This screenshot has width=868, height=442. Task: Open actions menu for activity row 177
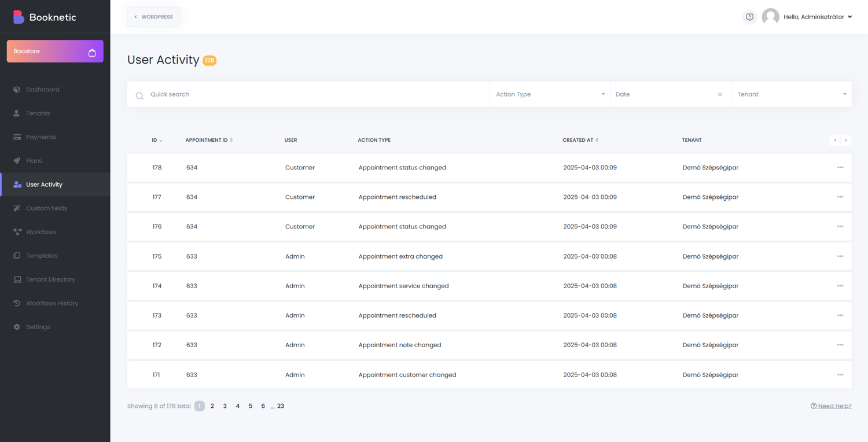click(840, 197)
